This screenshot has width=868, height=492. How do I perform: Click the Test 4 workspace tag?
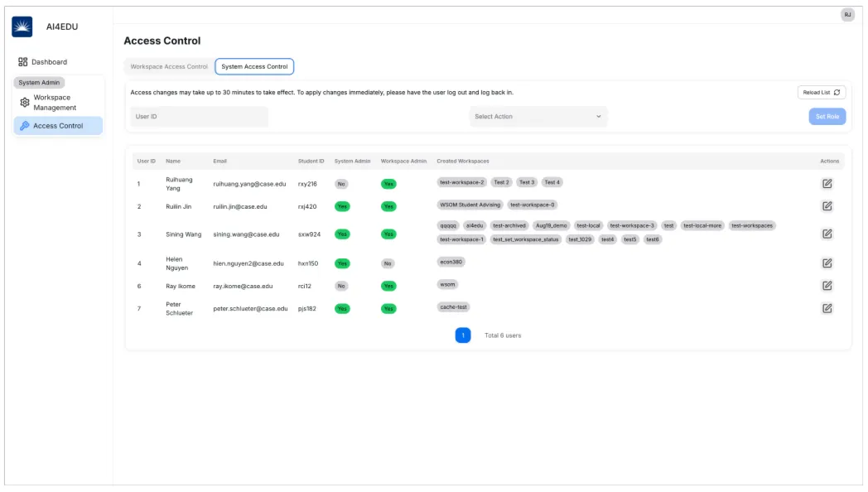pos(552,182)
